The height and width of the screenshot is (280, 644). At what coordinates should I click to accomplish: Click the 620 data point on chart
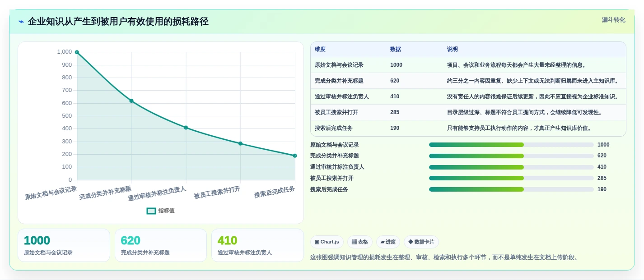tap(131, 101)
